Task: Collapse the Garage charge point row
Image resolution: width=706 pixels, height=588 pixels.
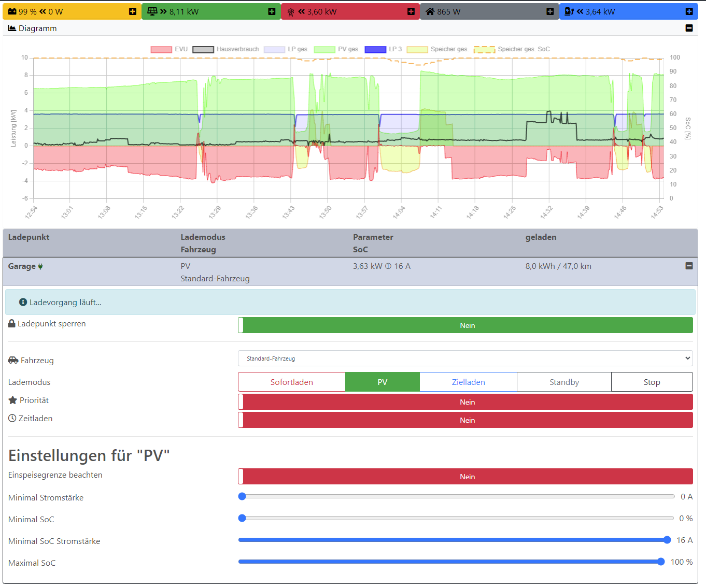Action: (689, 266)
